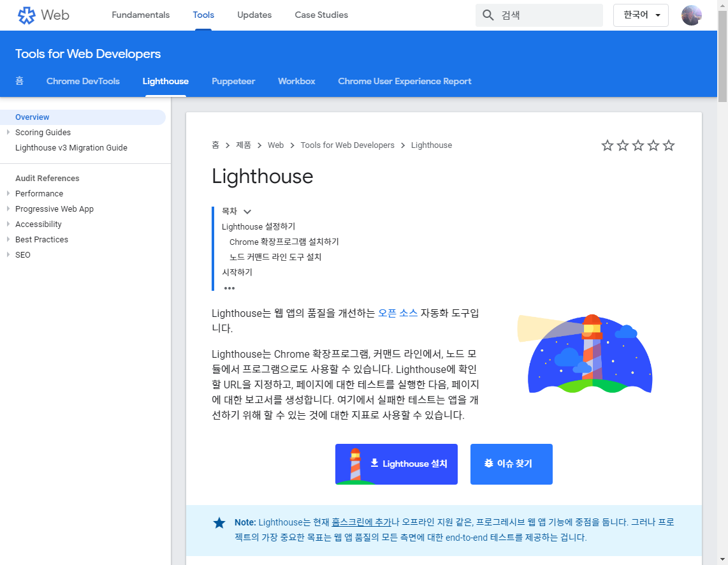Expand the Performance audit section
Screen dimensions: 728x565
(x=8, y=194)
